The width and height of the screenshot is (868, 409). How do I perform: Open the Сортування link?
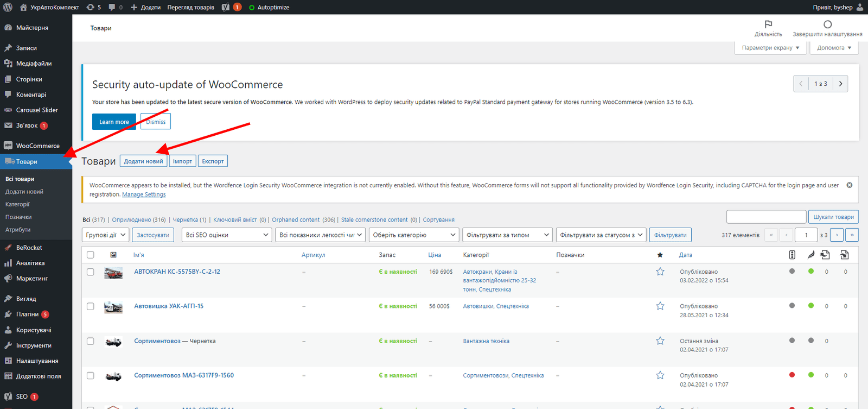point(438,220)
